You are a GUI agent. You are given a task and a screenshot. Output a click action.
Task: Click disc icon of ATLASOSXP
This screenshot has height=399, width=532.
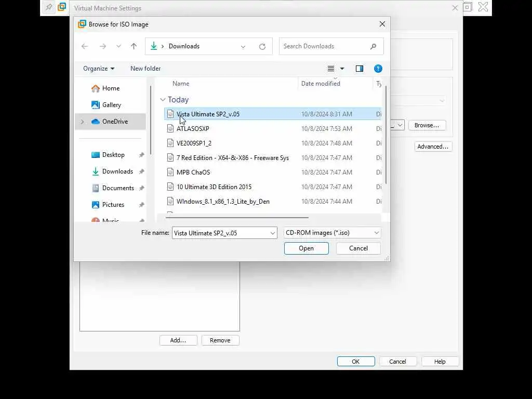pyautogui.click(x=170, y=129)
